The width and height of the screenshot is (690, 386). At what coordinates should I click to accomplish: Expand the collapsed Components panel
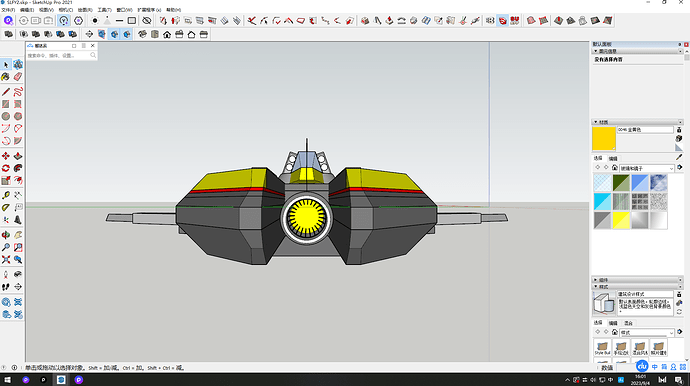637,280
